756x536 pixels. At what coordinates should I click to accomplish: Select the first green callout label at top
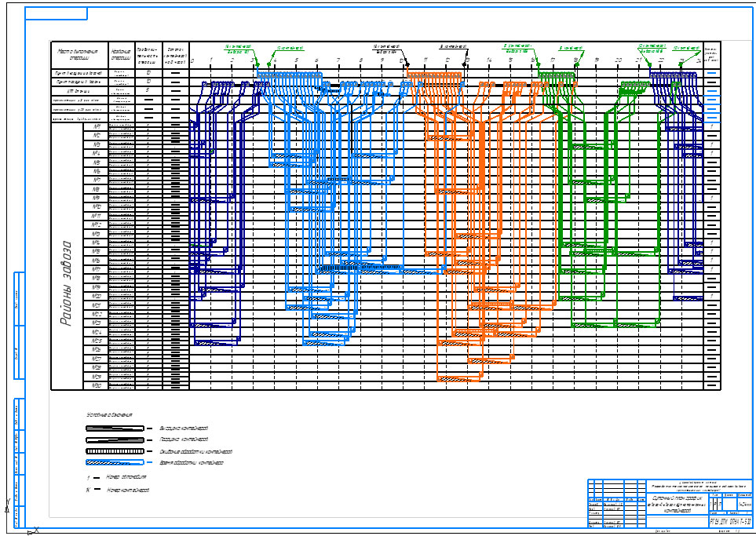pos(236,49)
